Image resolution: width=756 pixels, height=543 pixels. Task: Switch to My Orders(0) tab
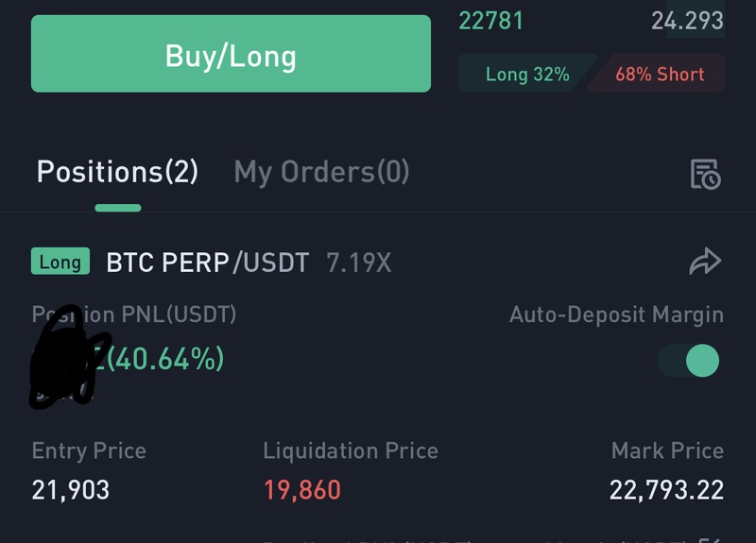coord(321,172)
